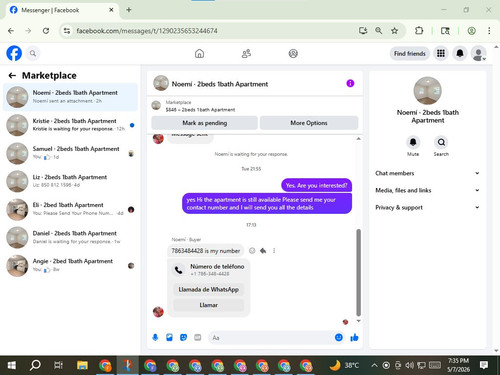Go back using Marketplace back arrow
Image resolution: width=500 pixels, height=375 pixels.
click(12, 76)
